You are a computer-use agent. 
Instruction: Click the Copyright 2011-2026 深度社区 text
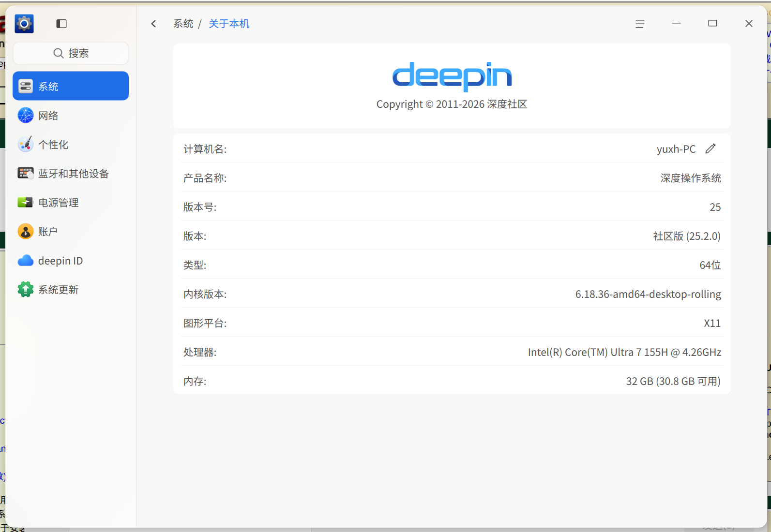452,104
